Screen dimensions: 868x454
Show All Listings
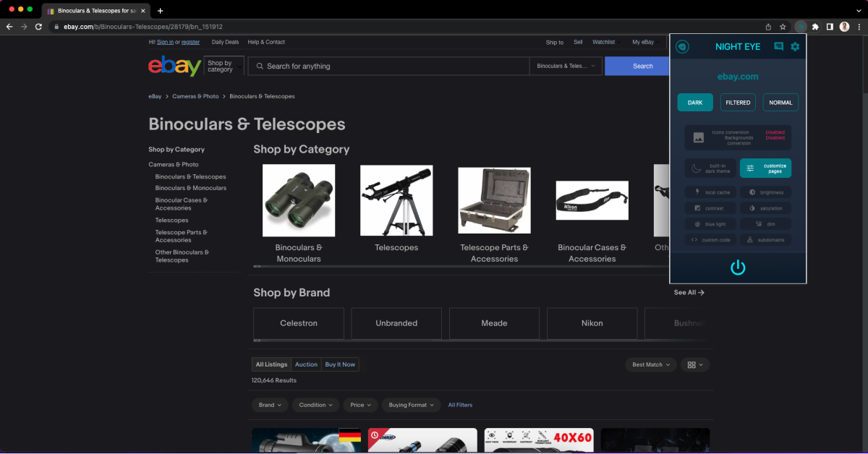click(271, 364)
